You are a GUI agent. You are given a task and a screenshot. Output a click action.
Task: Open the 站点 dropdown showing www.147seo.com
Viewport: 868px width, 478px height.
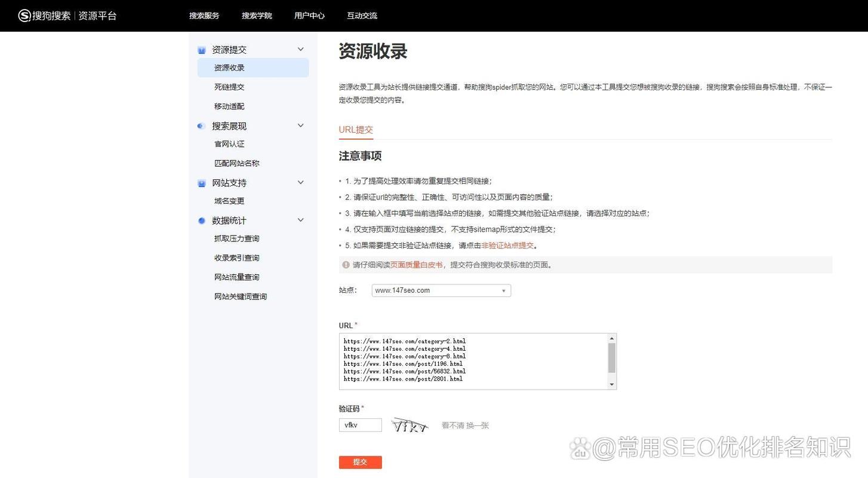tap(441, 290)
